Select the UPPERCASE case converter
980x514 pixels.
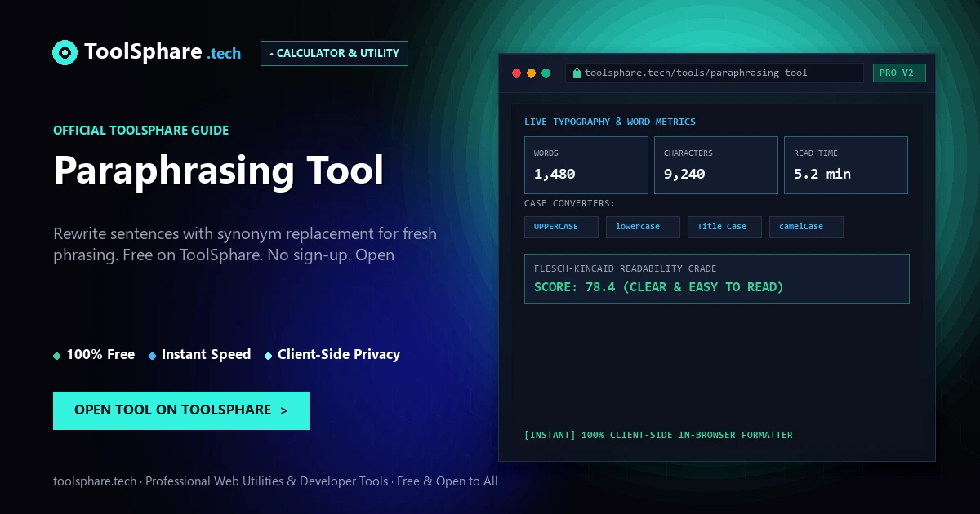click(561, 227)
